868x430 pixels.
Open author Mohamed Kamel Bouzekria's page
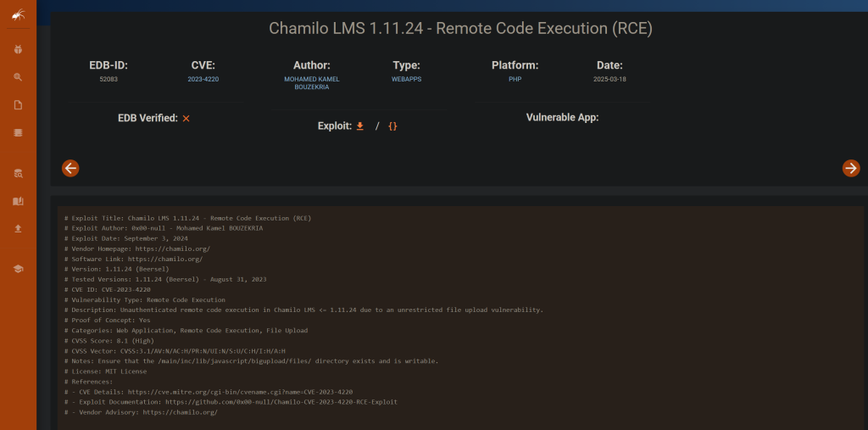pyautogui.click(x=311, y=82)
